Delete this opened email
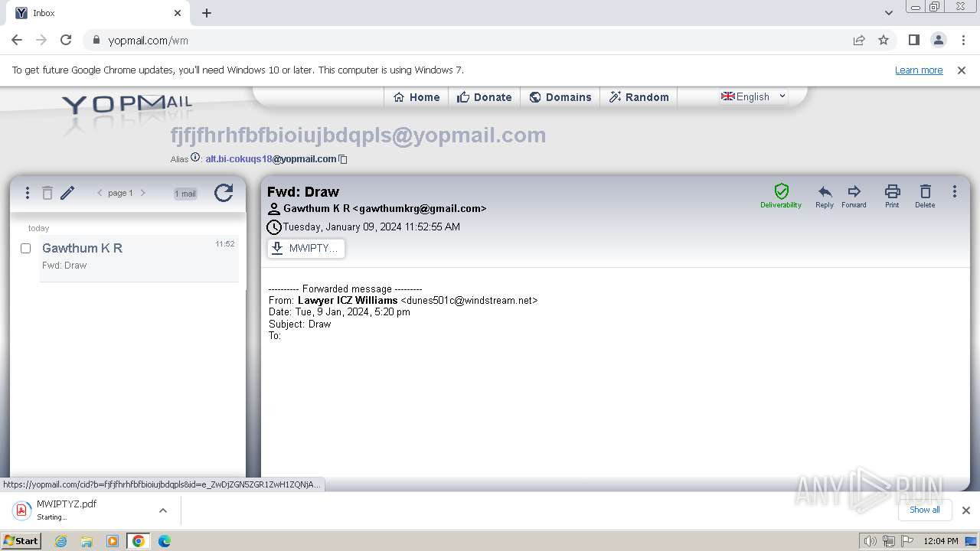The image size is (980, 551). 925,196
